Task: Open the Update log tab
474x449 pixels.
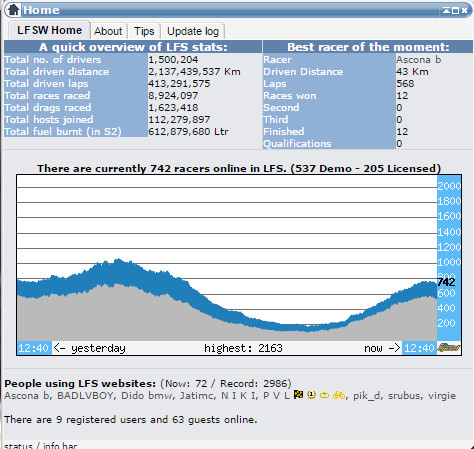Action: tap(193, 31)
